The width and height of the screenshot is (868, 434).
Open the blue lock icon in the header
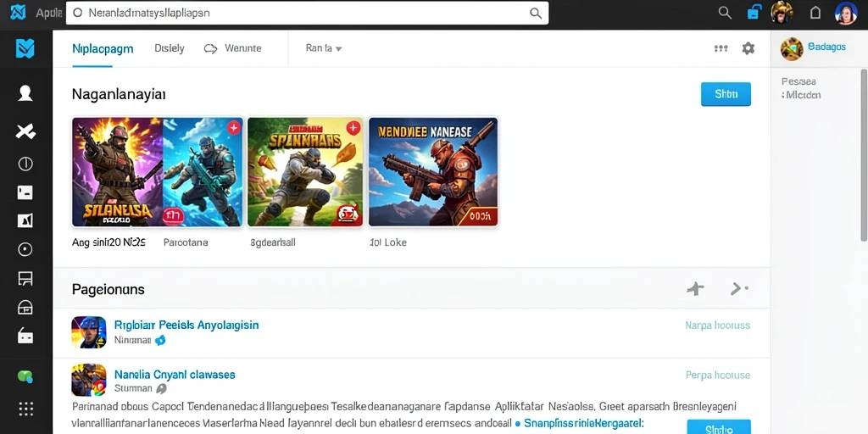tap(754, 12)
